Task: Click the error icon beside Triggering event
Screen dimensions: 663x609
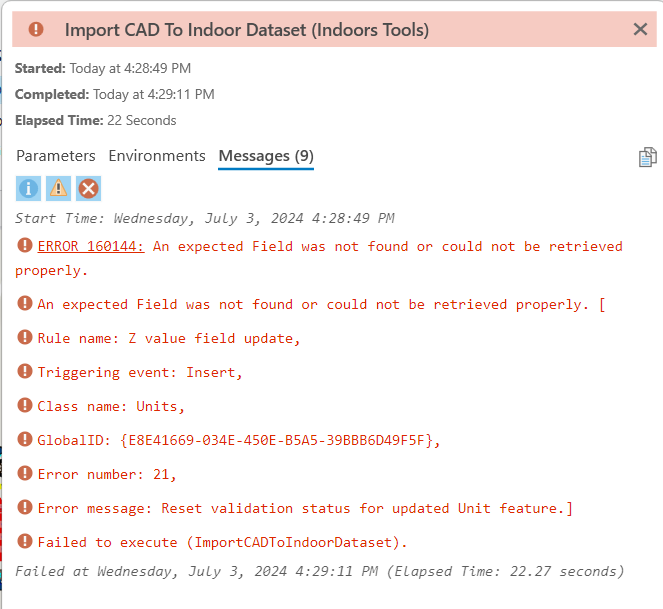Action: (x=25, y=372)
